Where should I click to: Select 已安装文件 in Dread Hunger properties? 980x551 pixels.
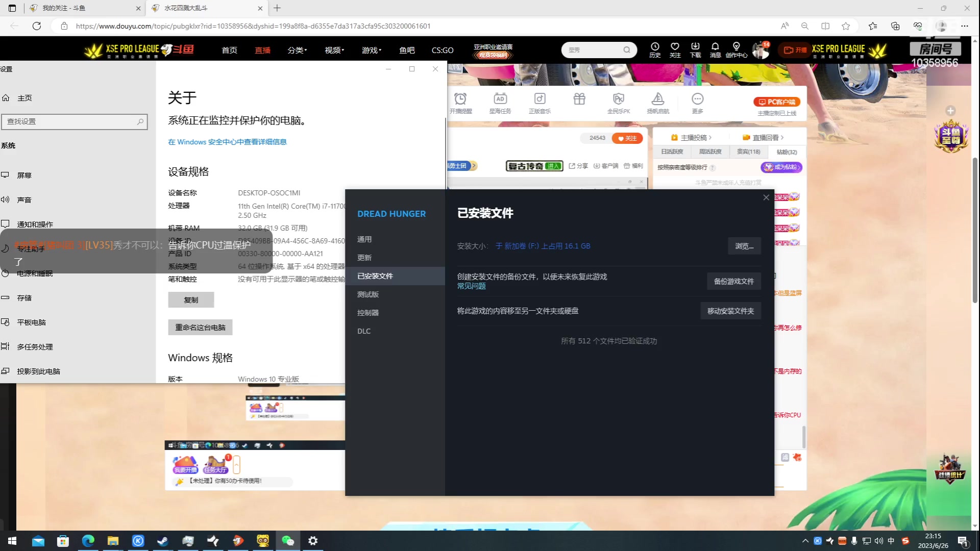[x=395, y=276]
